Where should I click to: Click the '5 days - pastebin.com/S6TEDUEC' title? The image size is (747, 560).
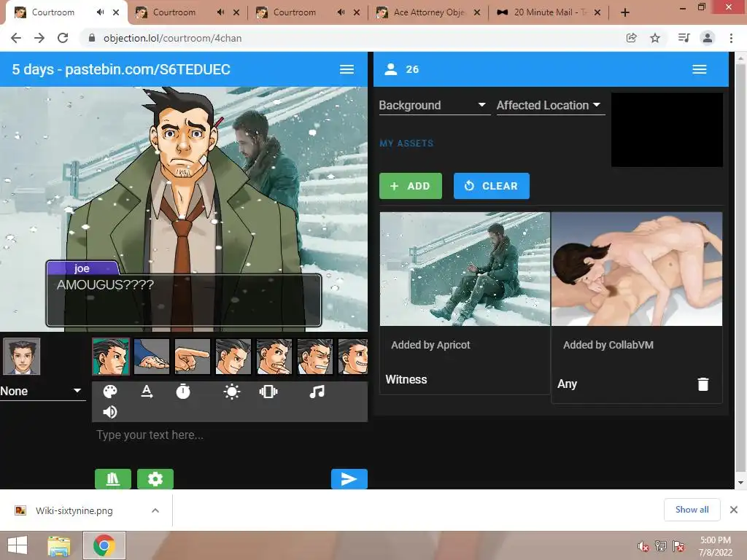pos(121,69)
